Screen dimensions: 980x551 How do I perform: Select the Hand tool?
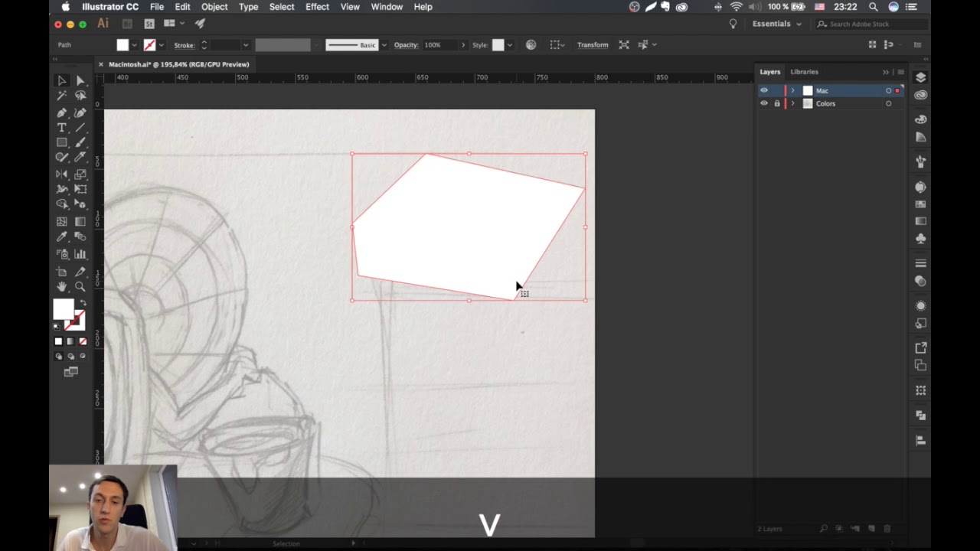pyautogui.click(x=61, y=286)
